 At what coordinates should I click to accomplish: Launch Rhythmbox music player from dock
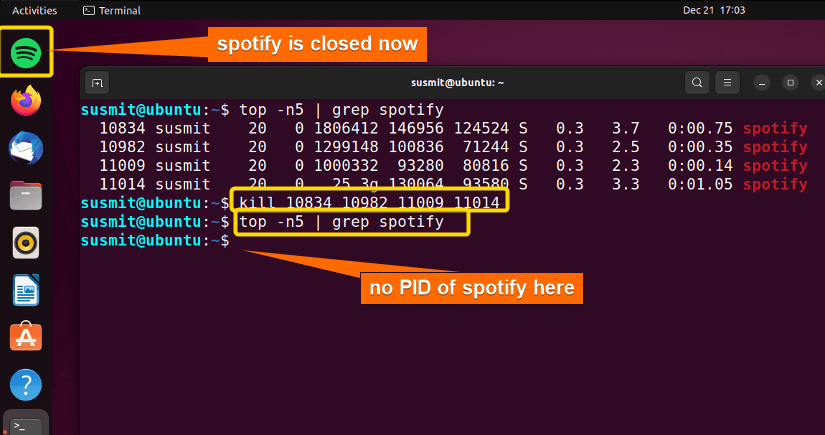(x=26, y=243)
